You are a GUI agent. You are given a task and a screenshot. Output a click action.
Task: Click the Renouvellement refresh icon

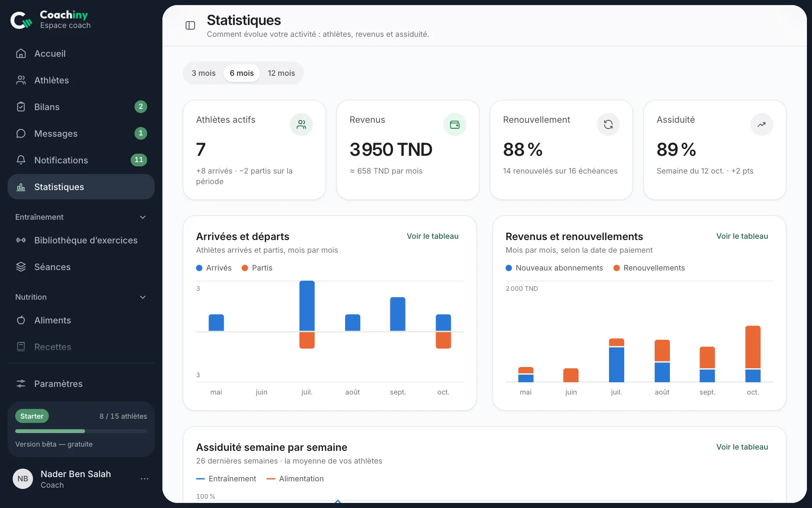coord(608,124)
